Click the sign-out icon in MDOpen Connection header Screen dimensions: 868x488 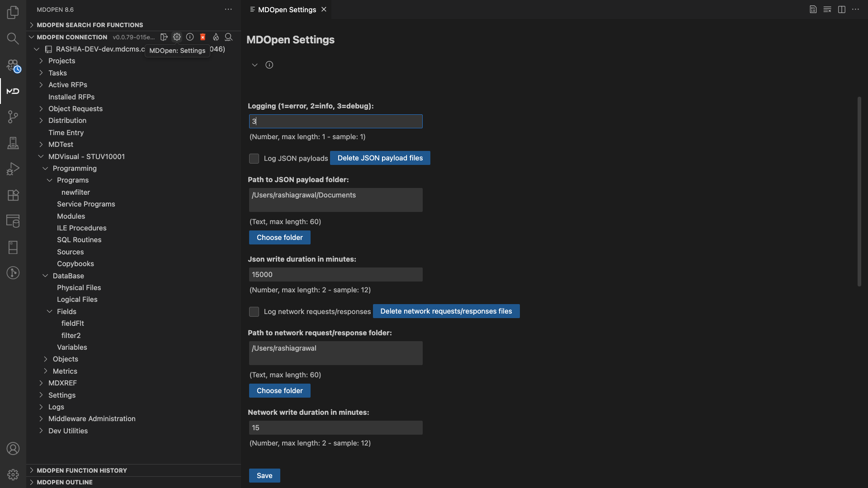tap(164, 37)
